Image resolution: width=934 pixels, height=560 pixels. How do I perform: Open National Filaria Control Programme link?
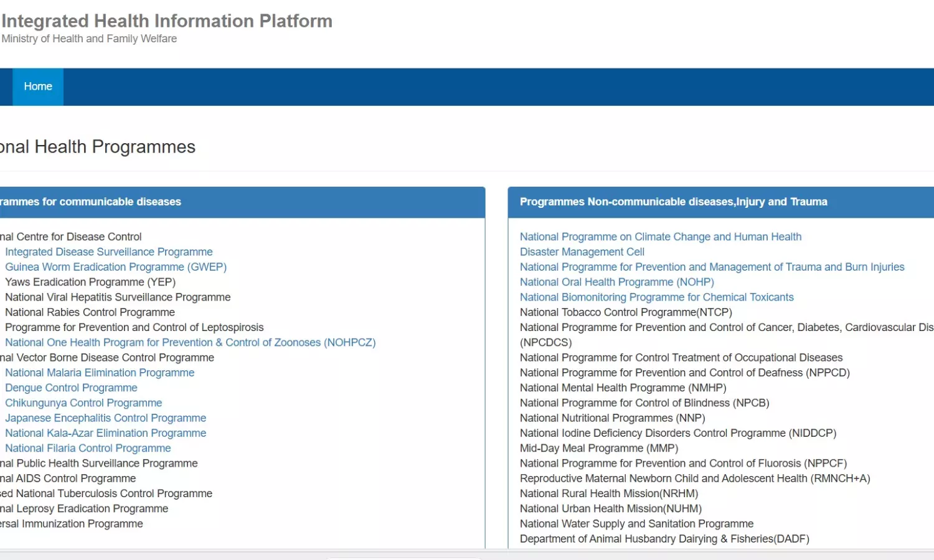[88, 448]
